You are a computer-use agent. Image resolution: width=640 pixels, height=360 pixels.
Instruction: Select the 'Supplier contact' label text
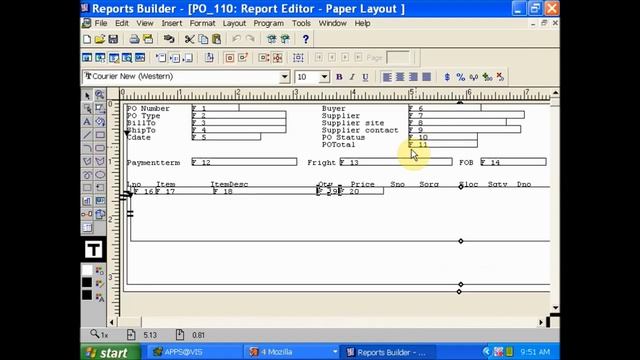pos(360,130)
